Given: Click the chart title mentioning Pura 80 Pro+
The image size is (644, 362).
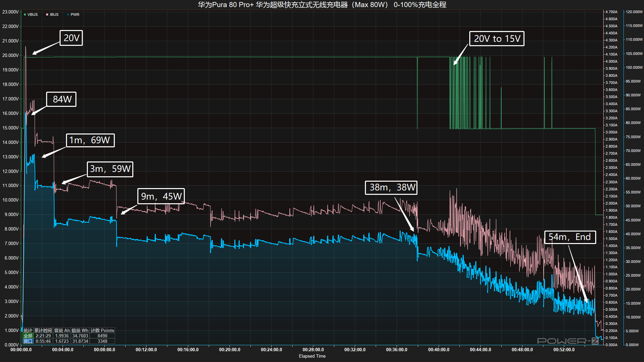Looking at the screenshot, I should (x=322, y=5).
